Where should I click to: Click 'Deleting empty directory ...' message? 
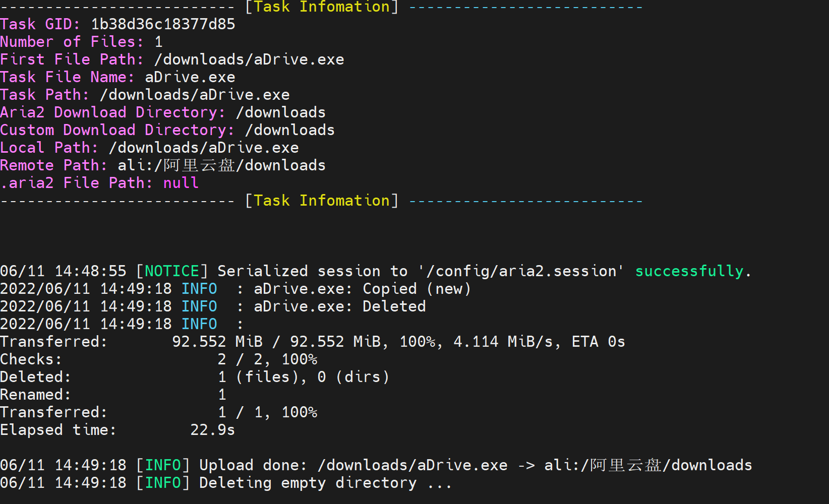(x=326, y=483)
